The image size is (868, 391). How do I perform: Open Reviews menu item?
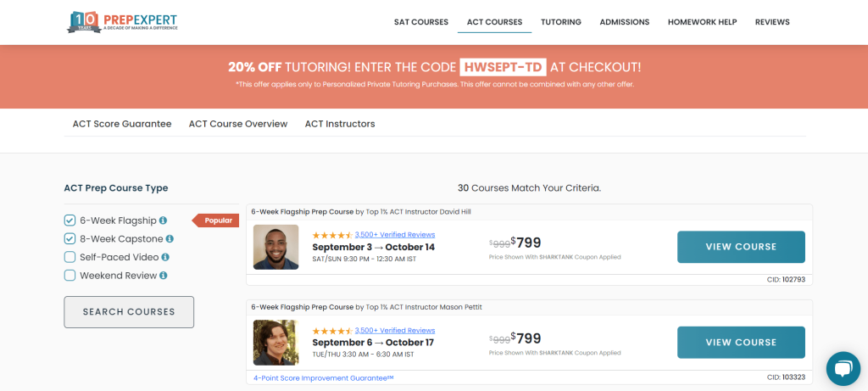[772, 22]
